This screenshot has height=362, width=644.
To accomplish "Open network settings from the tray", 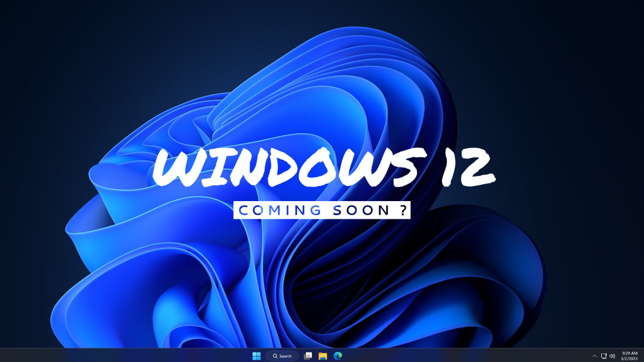I will (604, 356).
